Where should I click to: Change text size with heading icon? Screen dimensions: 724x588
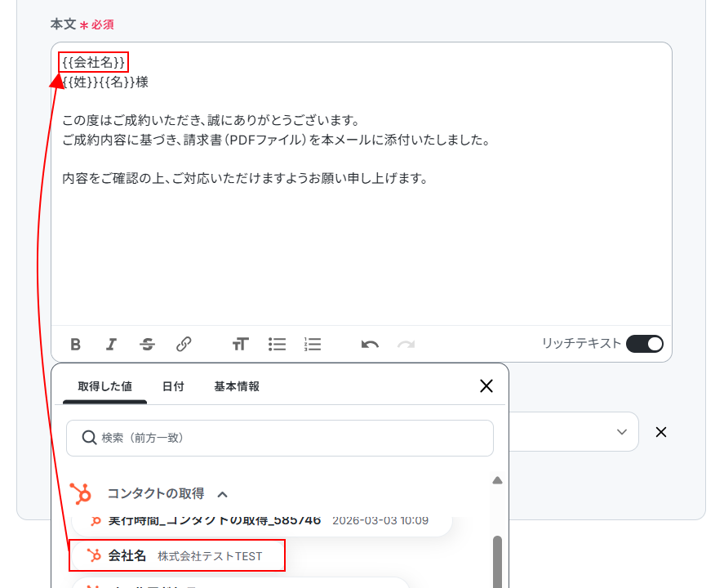click(x=240, y=344)
